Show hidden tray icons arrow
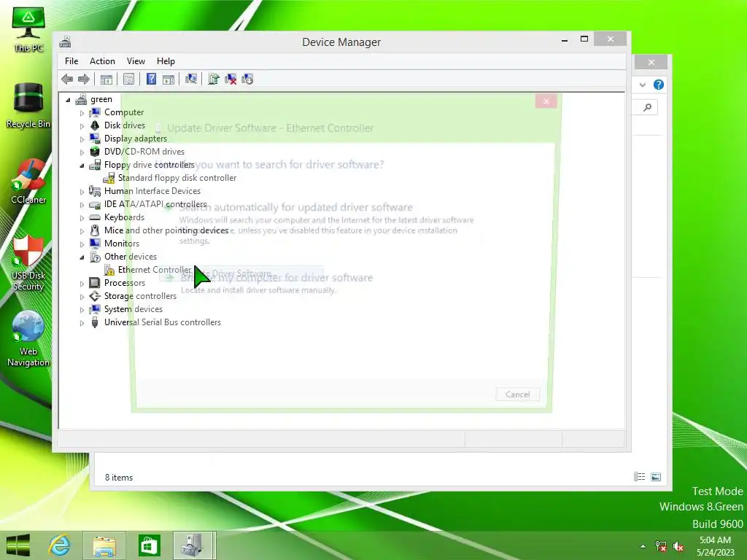747x560 pixels. tap(643, 546)
